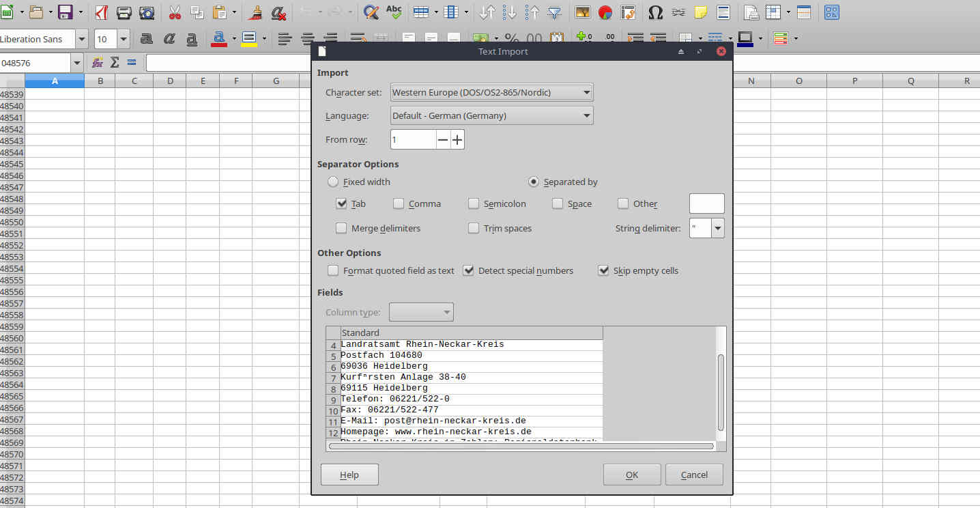Click the Cancel button

pyautogui.click(x=693, y=475)
